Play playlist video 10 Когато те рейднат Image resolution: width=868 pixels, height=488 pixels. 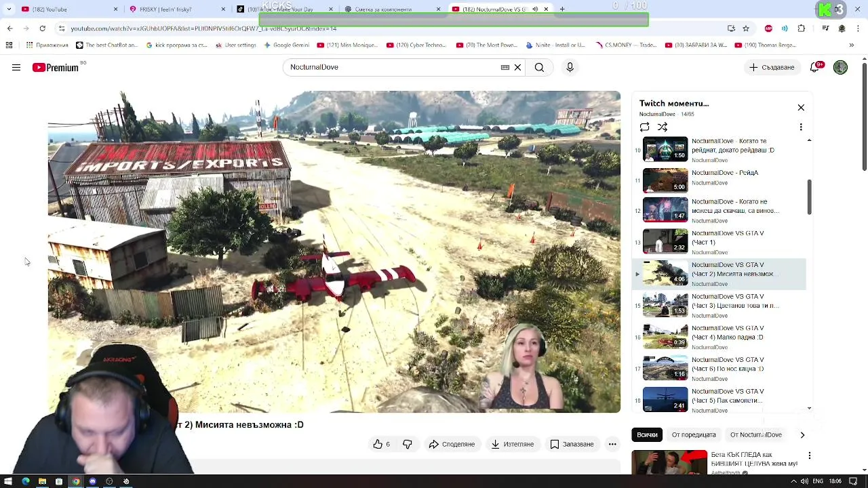coord(719,150)
